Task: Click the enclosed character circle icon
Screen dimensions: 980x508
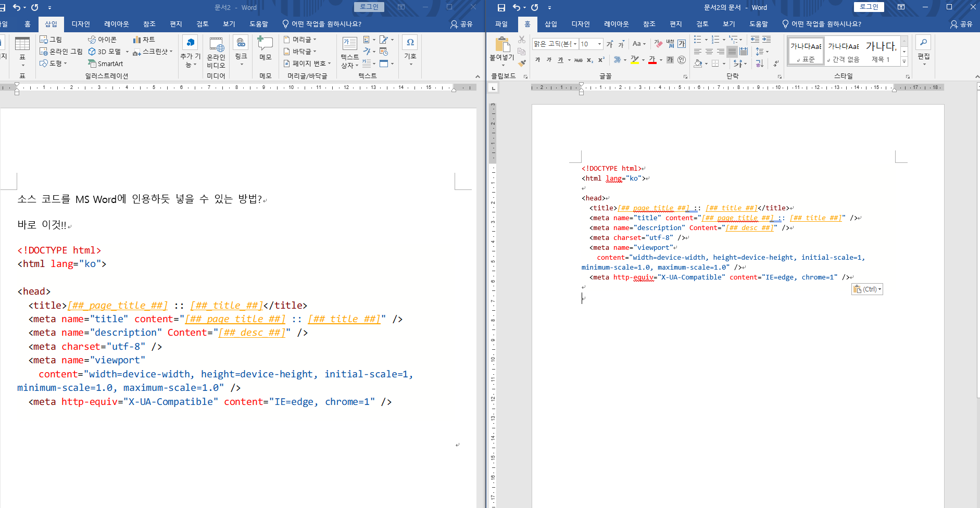Action: pos(682,60)
